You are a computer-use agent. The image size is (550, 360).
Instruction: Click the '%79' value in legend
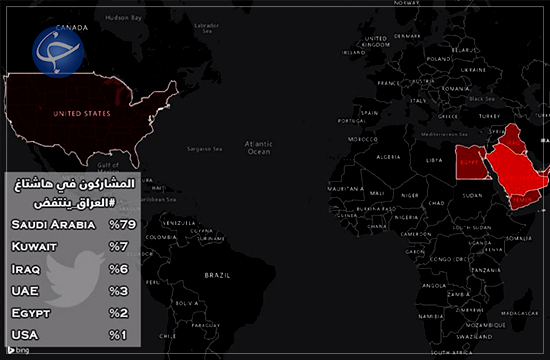(122, 225)
